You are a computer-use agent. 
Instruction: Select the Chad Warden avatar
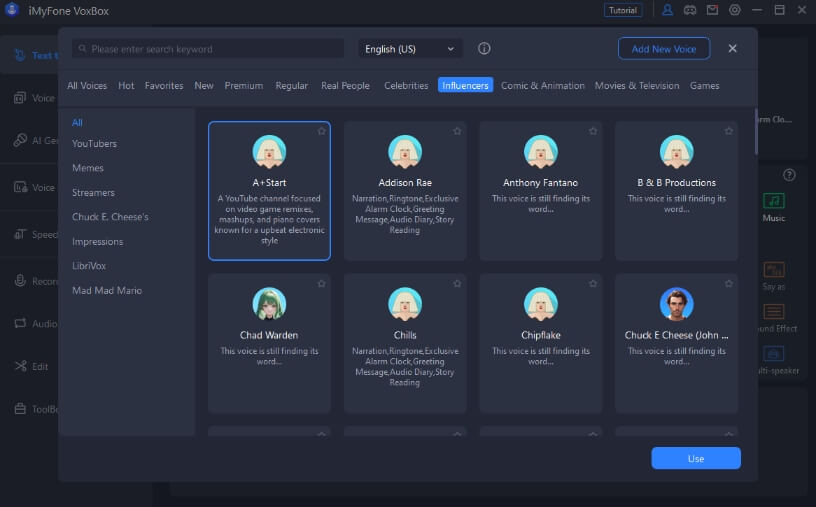tap(269, 304)
